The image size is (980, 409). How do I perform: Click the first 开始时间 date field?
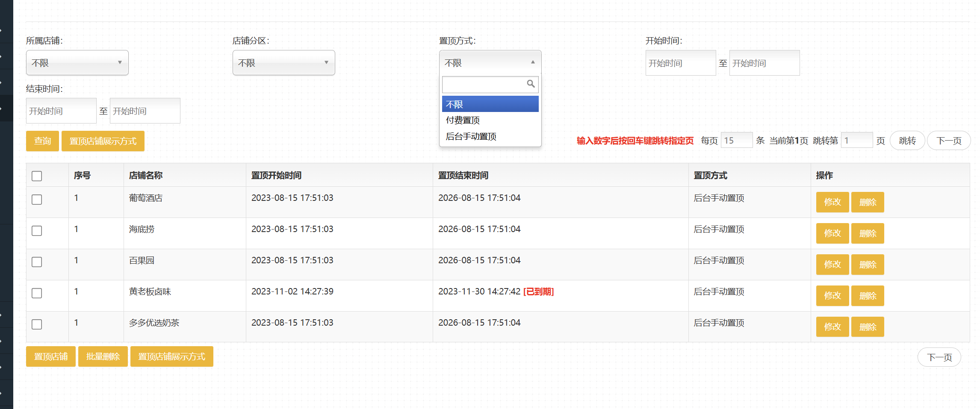tap(680, 63)
